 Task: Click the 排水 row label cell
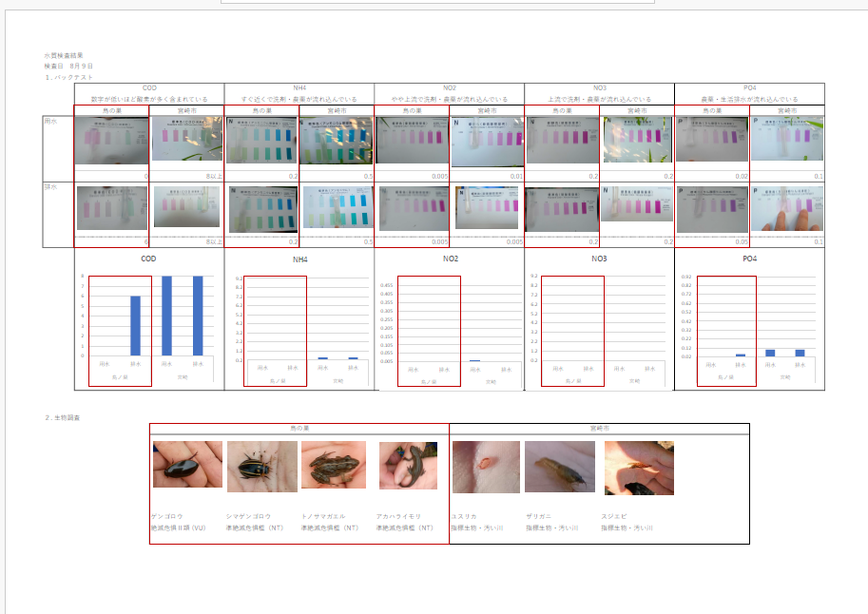(x=51, y=188)
